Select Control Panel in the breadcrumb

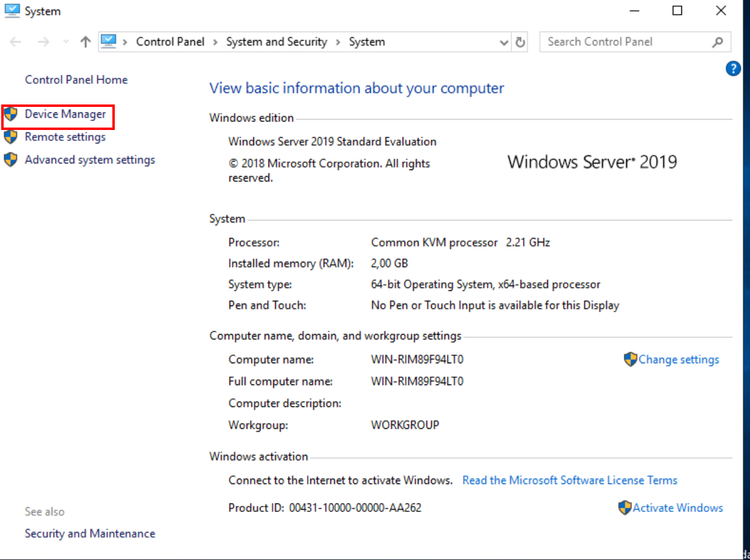(170, 42)
